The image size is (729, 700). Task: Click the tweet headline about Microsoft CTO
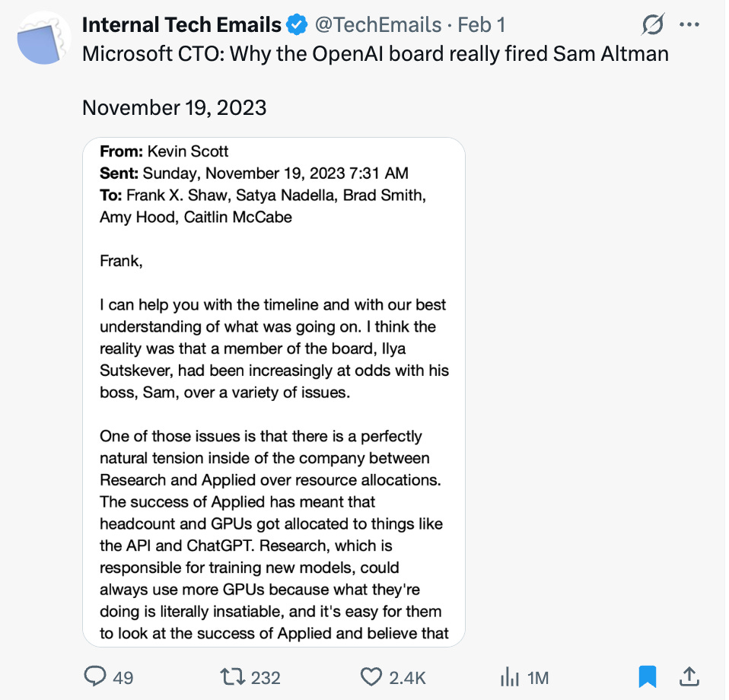click(375, 55)
